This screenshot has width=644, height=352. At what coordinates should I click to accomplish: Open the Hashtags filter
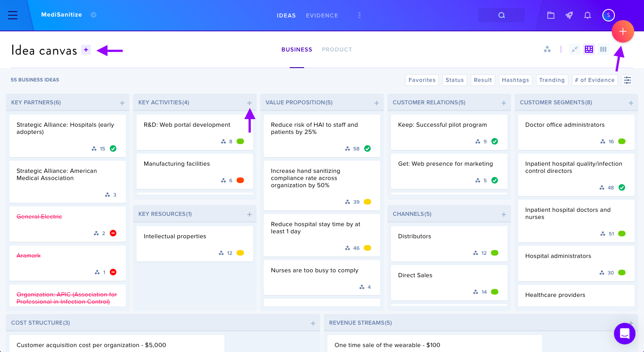(x=515, y=80)
